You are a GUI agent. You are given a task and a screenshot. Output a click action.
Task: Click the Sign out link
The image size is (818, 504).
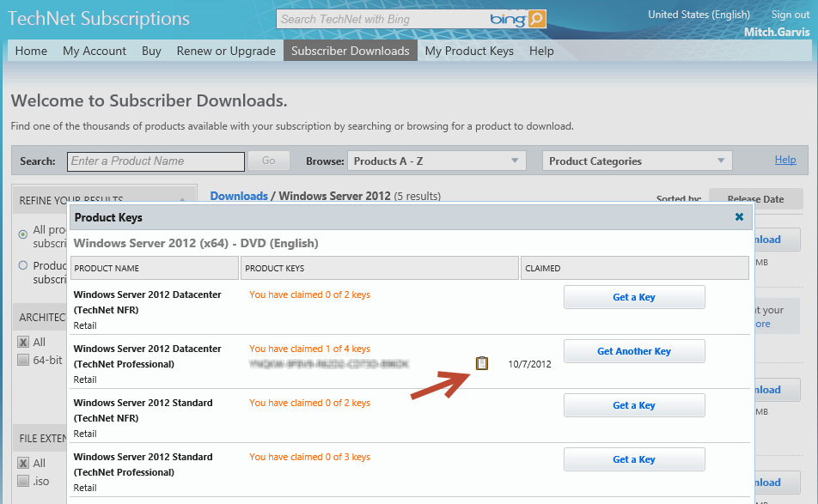790,15
